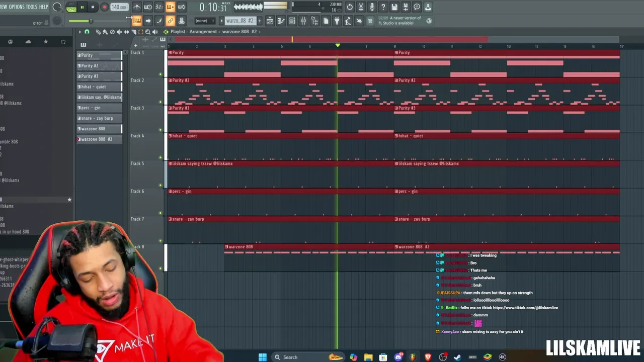This screenshot has width=644, height=362.
Task: Click timeline ruler at bar 13
Action: [x=508, y=46]
